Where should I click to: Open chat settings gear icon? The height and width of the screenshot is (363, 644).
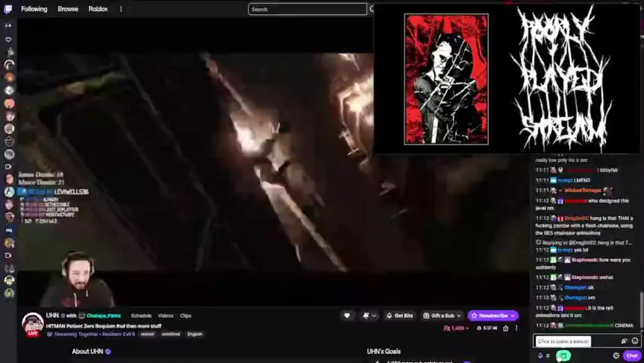tap(616, 356)
